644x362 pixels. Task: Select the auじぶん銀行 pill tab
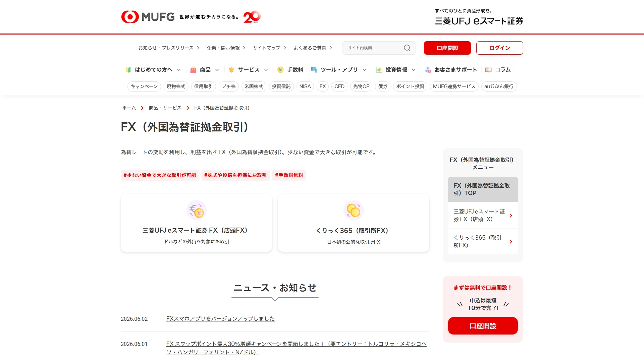499,86
